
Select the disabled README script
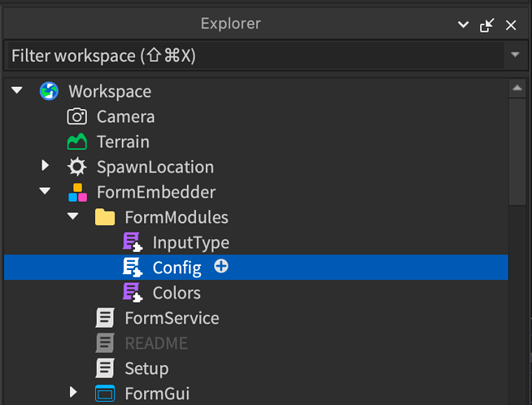[x=155, y=343]
